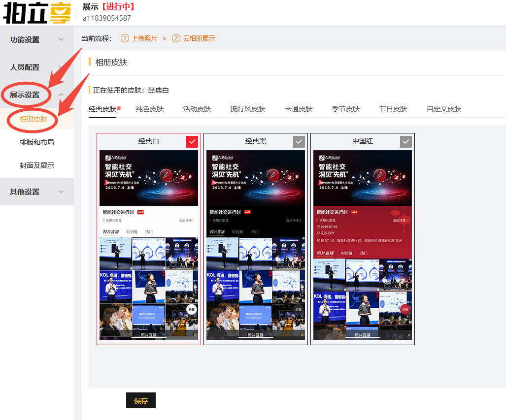Screen dimensions: 506x420
Task: Click the 经典黑 skin preview thumbnail
Action: pyautogui.click(x=256, y=245)
